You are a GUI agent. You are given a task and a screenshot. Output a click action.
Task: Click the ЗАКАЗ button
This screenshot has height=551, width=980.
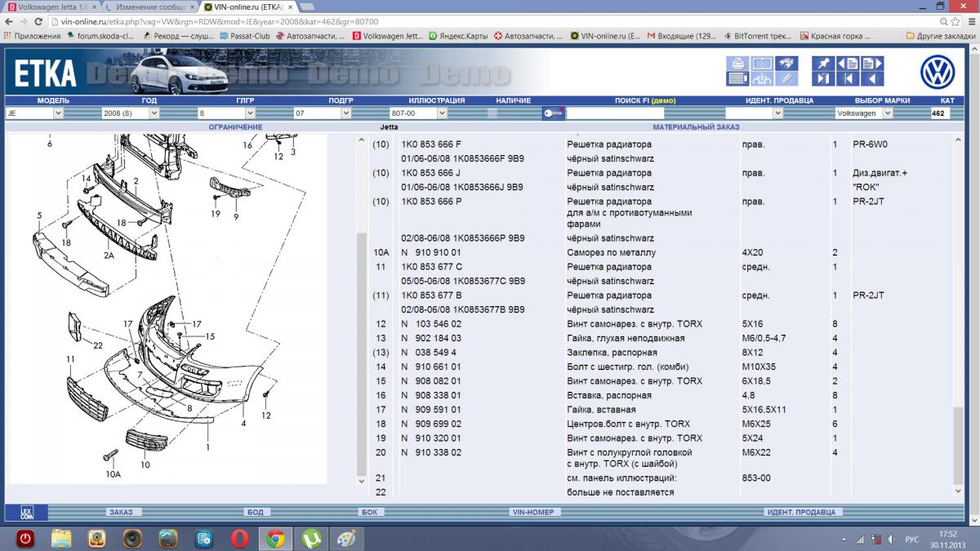coord(124,512)
